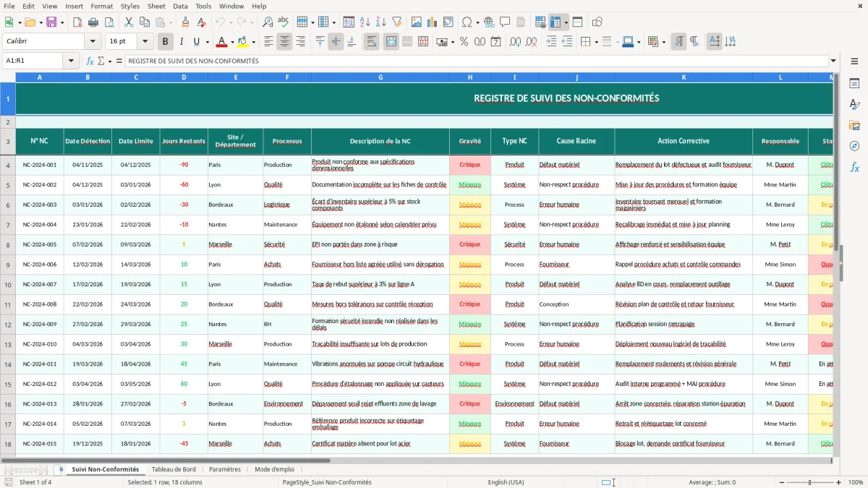Cut the selection using scissors icon

tap(129, 22)
